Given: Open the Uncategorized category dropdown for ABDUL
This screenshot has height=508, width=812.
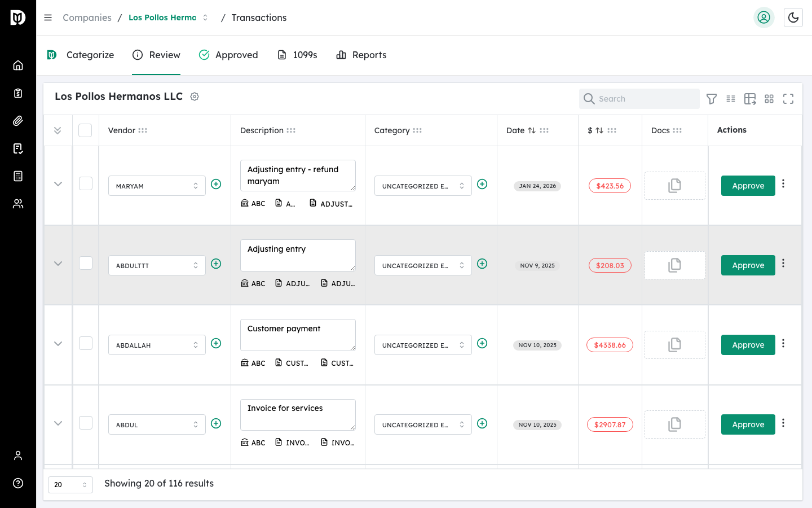Looking at the screenshot, I should [423, 424].
